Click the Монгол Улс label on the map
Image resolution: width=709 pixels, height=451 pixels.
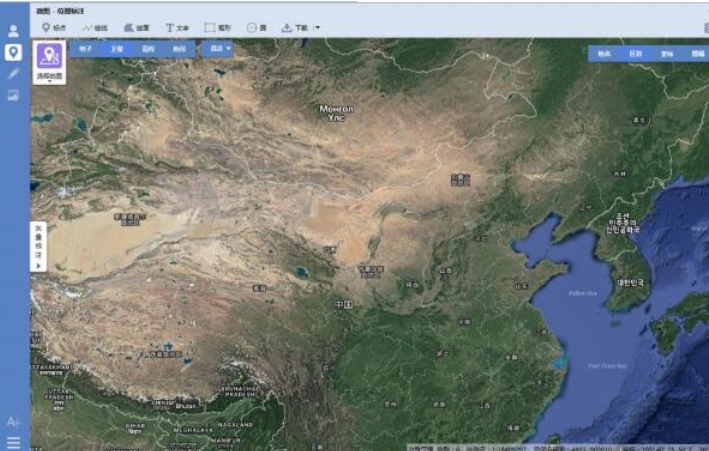(x=336, y=113)
